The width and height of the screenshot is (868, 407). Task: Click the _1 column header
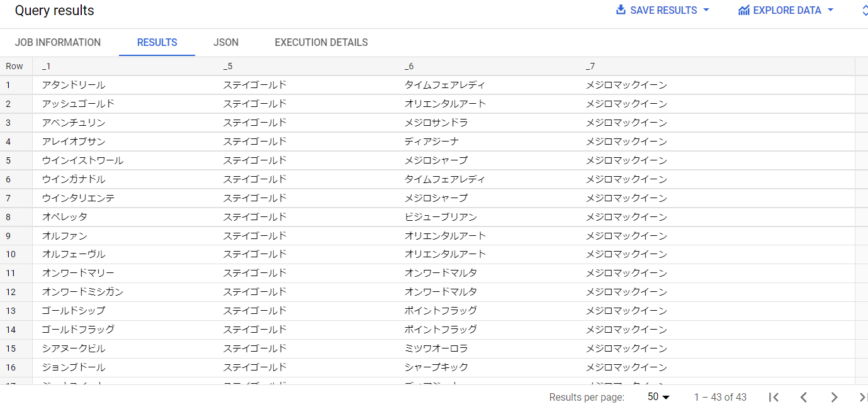pyautogui.click(x=46, y=66)
